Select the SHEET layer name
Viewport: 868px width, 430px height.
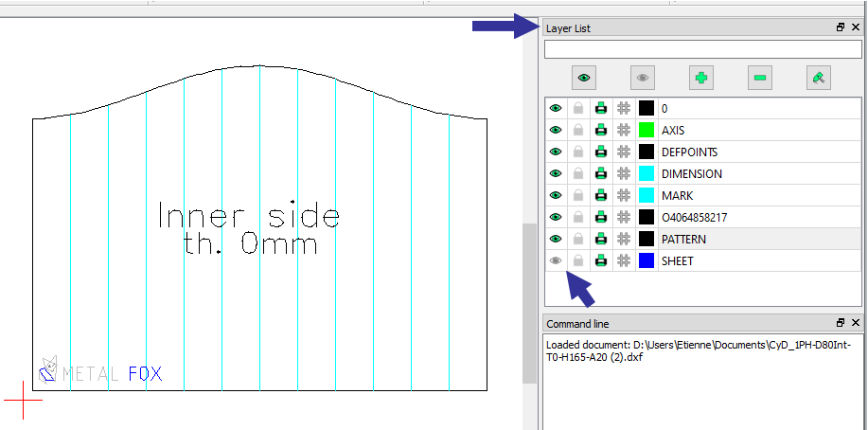pos(678,261)
